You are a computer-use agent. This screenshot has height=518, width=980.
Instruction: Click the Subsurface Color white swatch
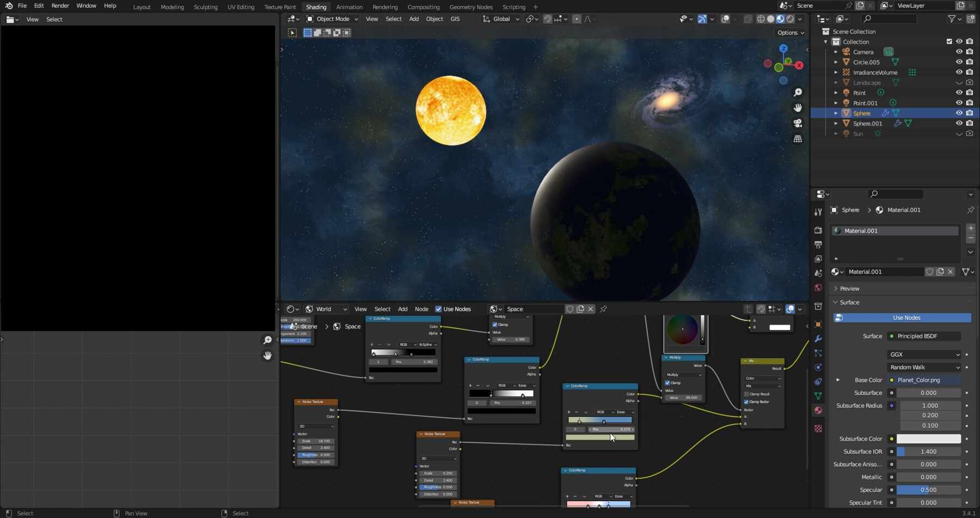coord(929,438)
